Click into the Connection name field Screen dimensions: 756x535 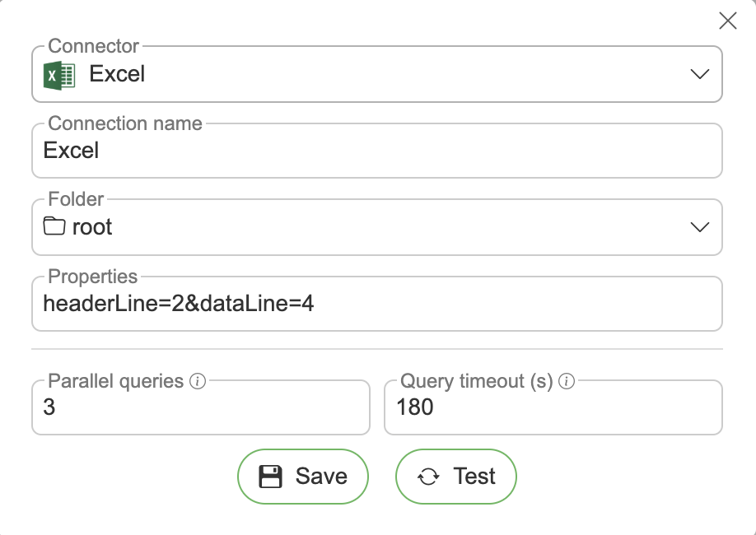pos(376,151)
